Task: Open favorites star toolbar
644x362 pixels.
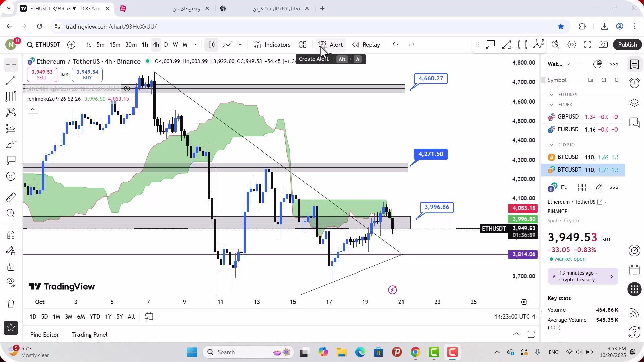Action: coord(11,328)
